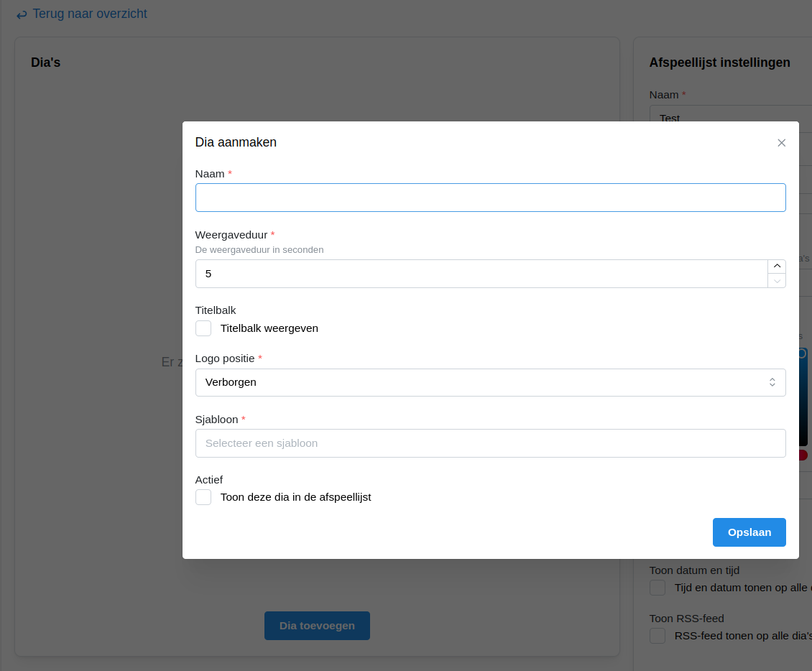Click the Weergaveduur number field showing 5
This screenshot has height=671, width=812.
tap(480, 274)
